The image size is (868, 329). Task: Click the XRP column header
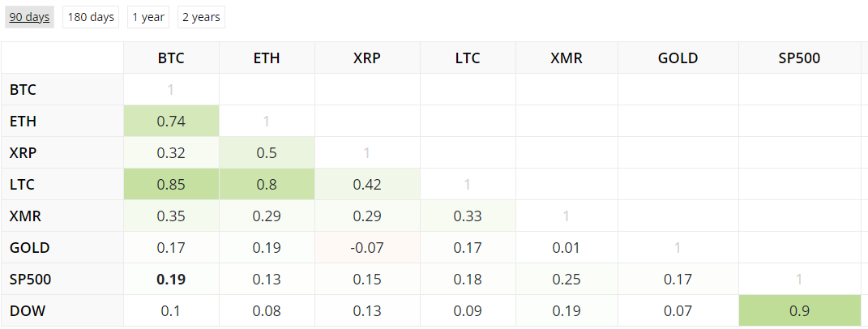tap(367, 58)
